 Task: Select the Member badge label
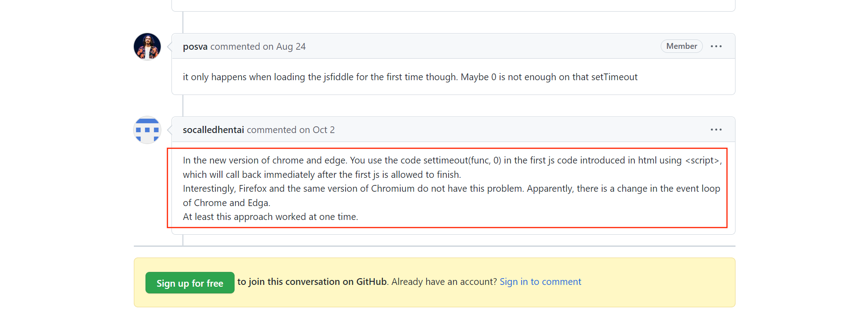[x=681, y=46]
